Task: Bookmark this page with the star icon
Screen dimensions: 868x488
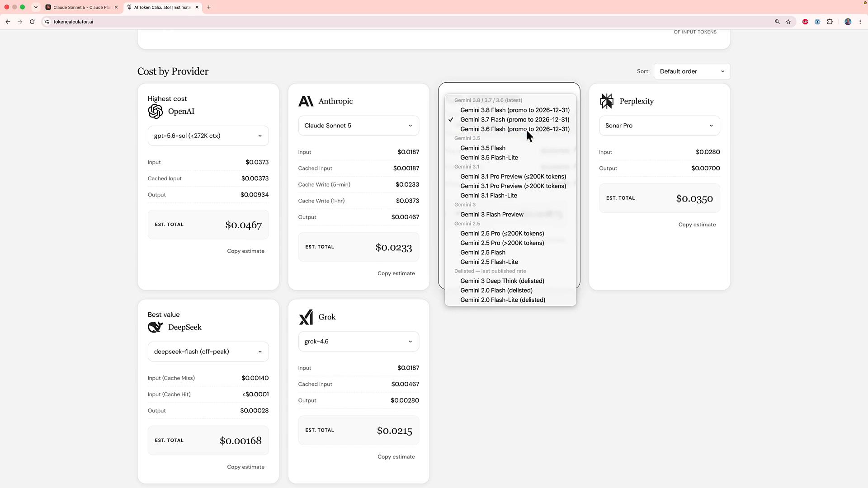Action: (x=788, y=22)
